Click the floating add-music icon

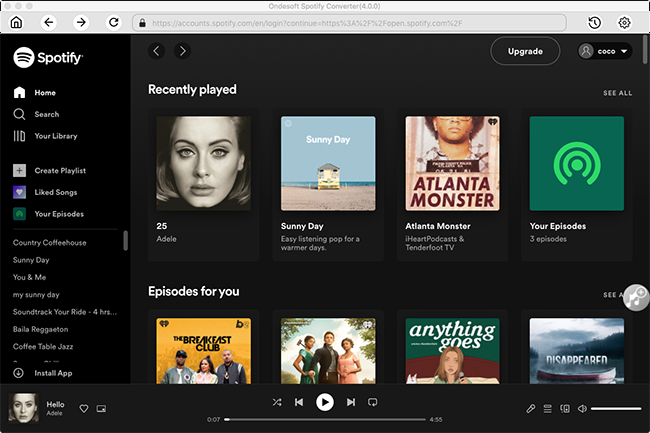point(636,296)
